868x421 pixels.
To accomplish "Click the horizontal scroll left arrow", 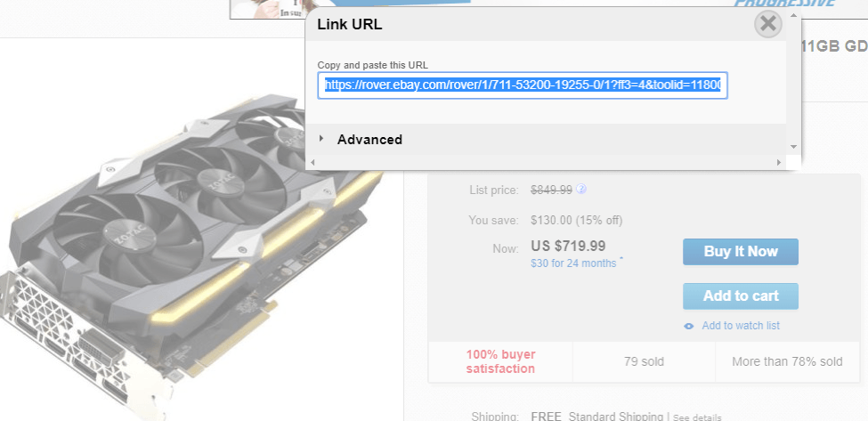I will coord(312,163).
